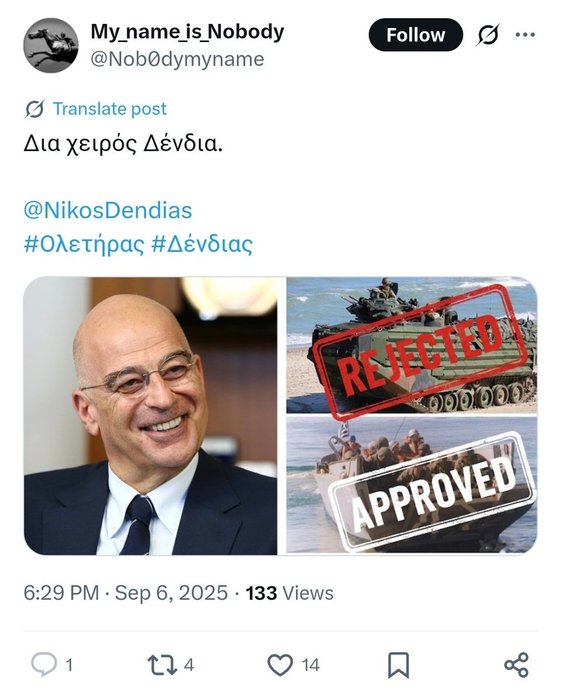View the REJECTED amphibious vehicle image
The width and height of the screenshot is (561, 700).
[411, 345]
